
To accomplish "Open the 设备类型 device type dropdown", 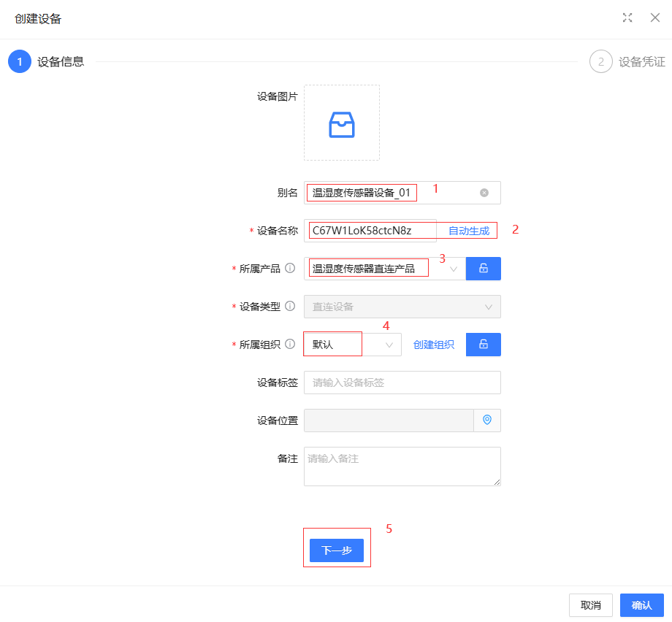I will [x=402, y=307].
